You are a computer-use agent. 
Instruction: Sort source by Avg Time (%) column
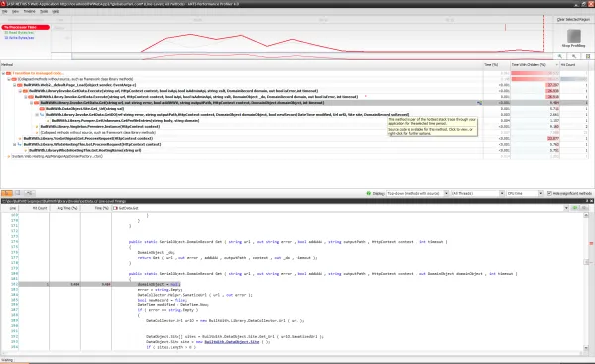[x=64, y=208]
